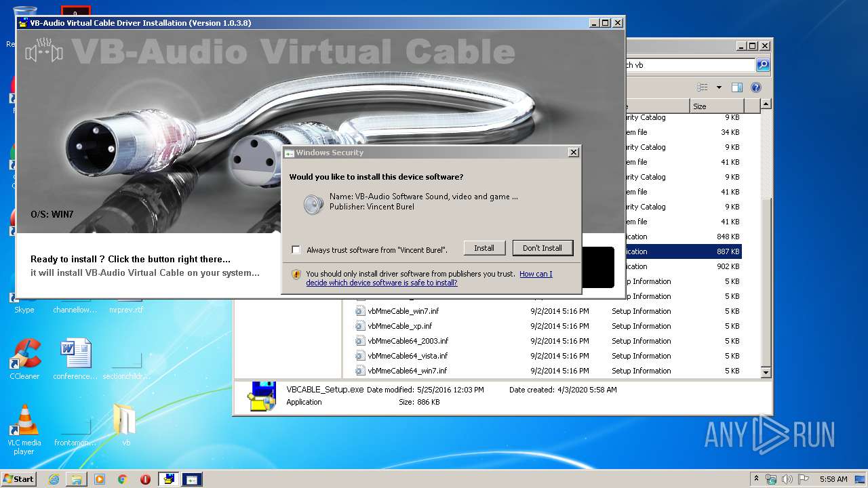Click the network tray icon
Screen dimensions: 868x488
[x=771, y=479]
